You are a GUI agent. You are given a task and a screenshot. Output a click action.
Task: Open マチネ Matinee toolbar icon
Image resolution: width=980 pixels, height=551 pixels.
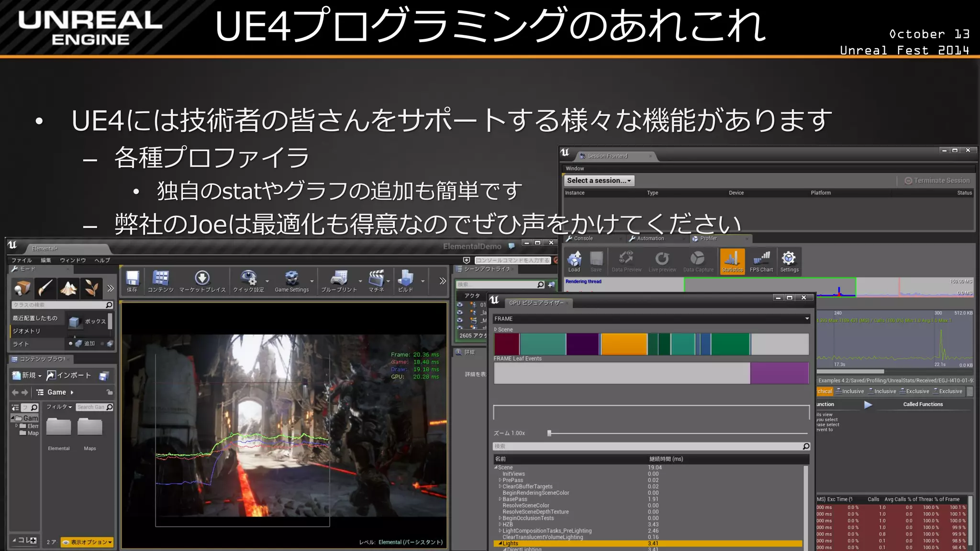(x=377, y=281)
